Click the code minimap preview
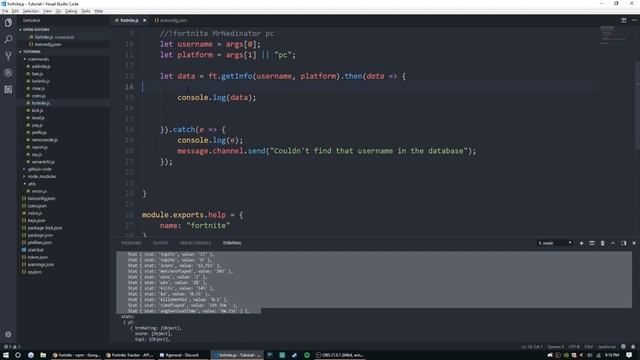This screenshot has height=360, width=640. click(613, 35)
